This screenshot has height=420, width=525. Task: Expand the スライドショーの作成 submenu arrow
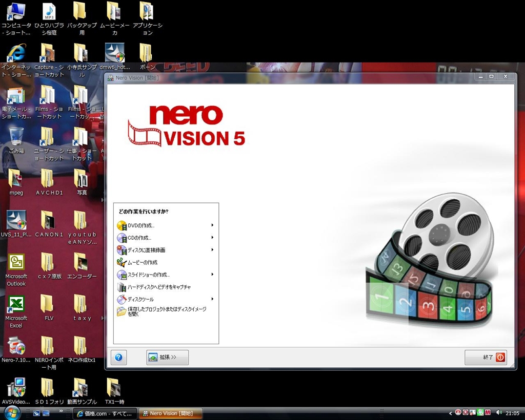pyautogui.click(x=212, y=275)
